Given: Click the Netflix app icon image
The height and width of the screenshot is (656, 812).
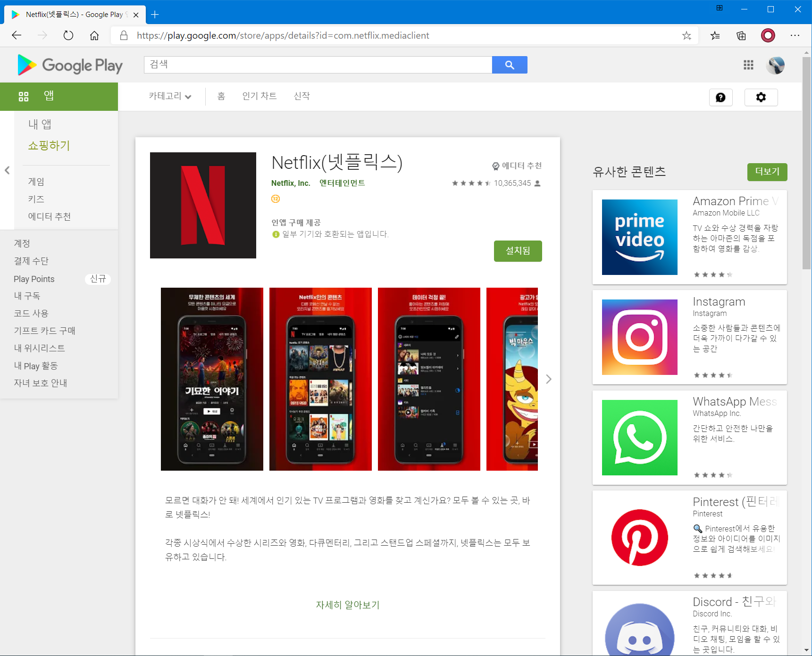Looking at the screenshot, I should pos(203,205).
